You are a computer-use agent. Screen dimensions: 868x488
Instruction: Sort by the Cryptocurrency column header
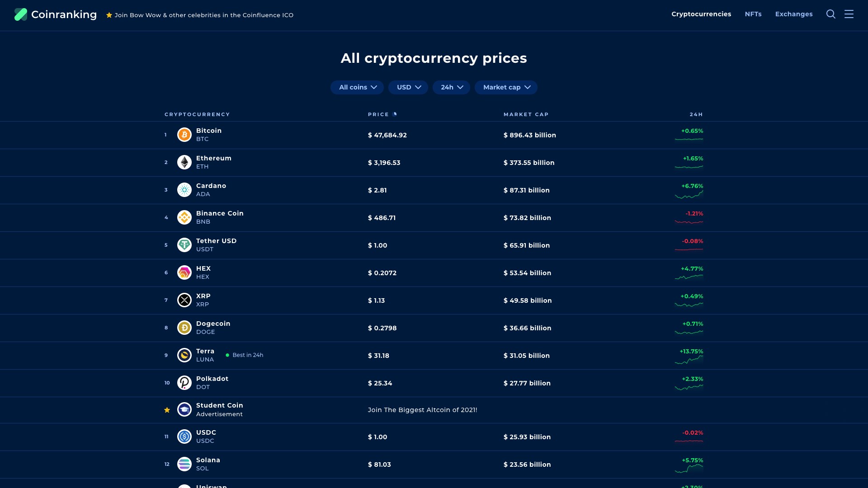click(197, 114)
